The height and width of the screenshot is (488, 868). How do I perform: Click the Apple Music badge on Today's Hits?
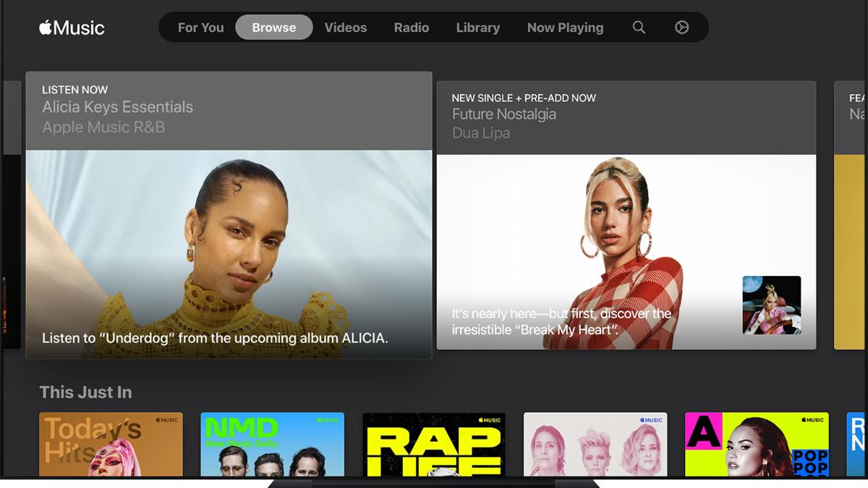click(x=167, y=419)
